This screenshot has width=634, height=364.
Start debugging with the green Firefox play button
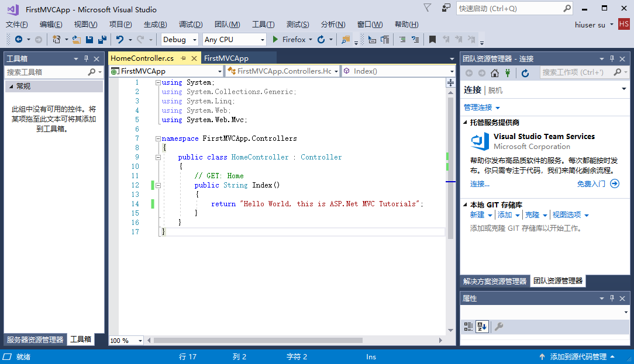(277, 40)
